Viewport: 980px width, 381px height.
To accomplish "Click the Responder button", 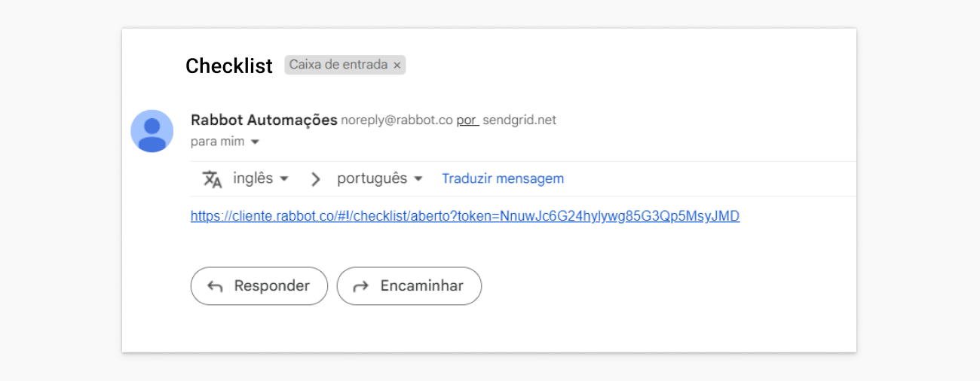I will point(259,286).
